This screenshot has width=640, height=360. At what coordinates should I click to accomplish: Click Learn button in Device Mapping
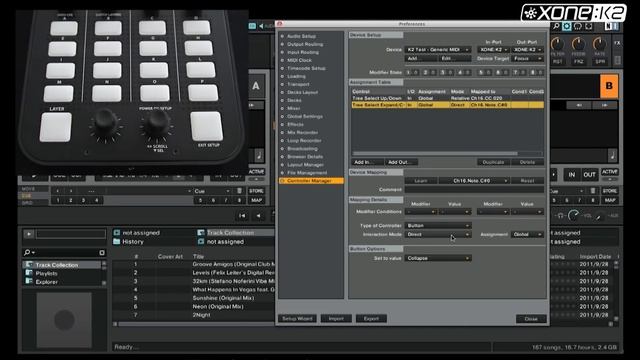421,180
